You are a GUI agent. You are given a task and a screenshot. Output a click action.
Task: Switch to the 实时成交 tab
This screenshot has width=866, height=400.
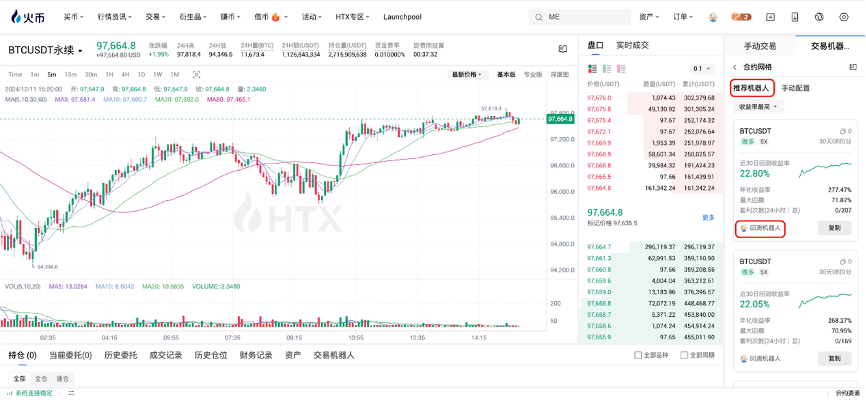tap(632, 45)
